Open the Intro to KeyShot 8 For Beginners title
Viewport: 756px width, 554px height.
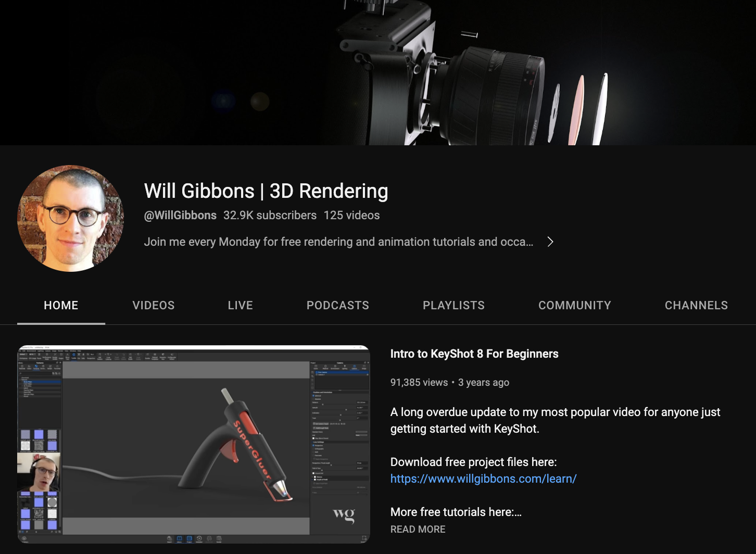coord(474,354)
